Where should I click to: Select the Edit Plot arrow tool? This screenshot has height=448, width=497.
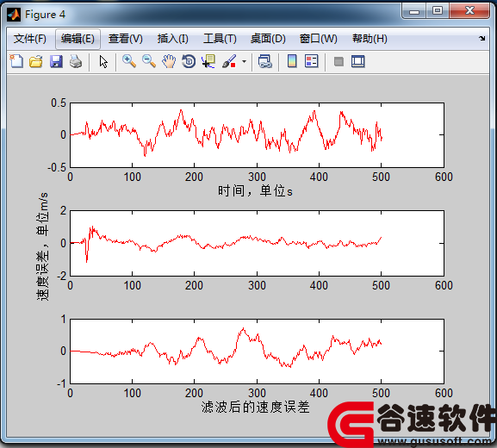coord(103,61)
